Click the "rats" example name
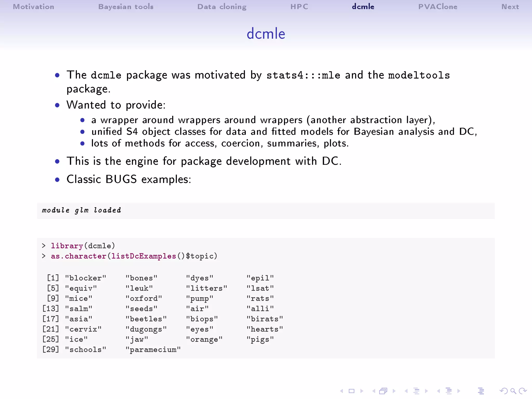Image resolution: width=532 pixels, height=399 pixels. (x=260, y=298)
